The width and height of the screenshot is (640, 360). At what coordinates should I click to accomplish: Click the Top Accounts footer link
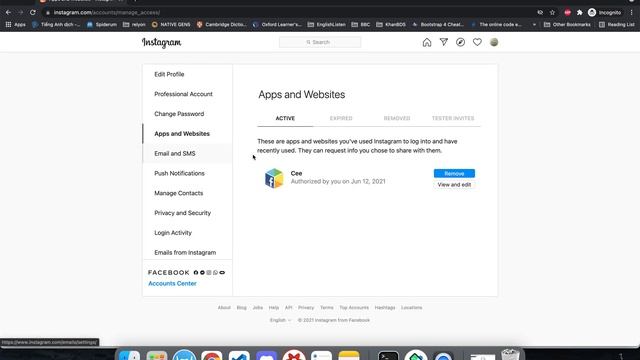tap(354, 307)
